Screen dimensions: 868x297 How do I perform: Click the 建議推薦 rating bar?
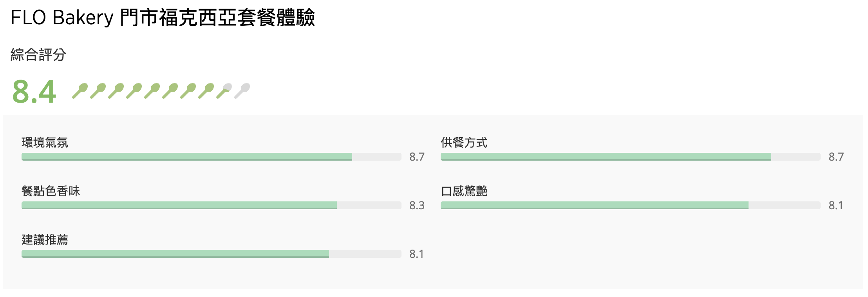[212, 254]
